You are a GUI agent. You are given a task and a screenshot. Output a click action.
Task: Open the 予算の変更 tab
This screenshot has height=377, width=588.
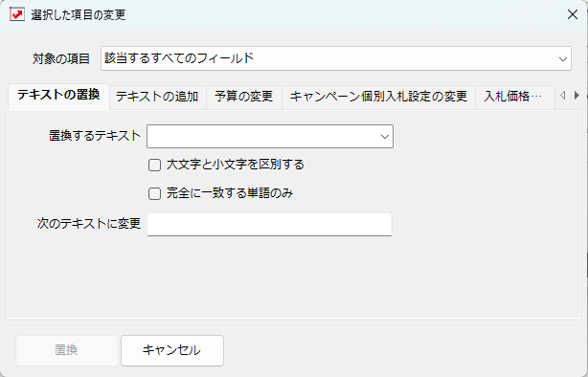click(x=244, y=97)
